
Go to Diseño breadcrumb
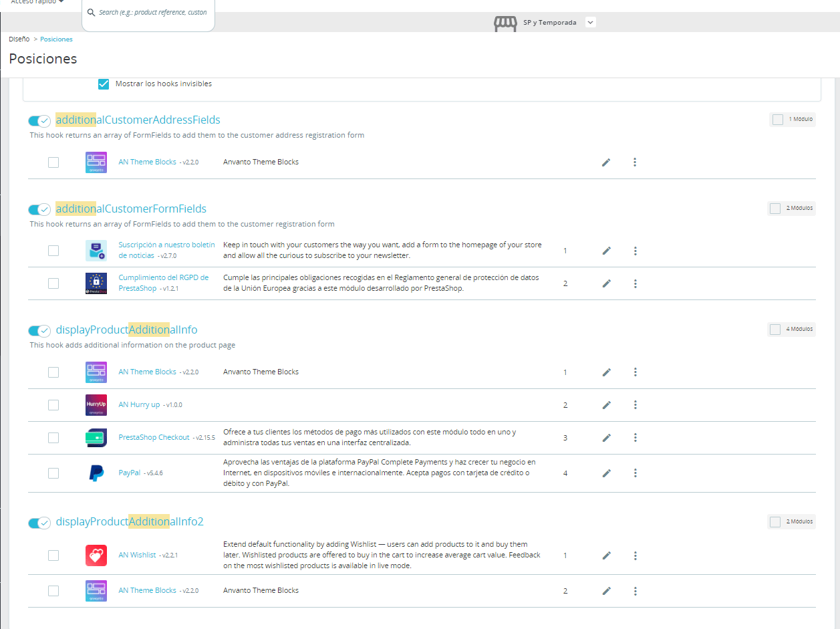(x=19, y=39)
